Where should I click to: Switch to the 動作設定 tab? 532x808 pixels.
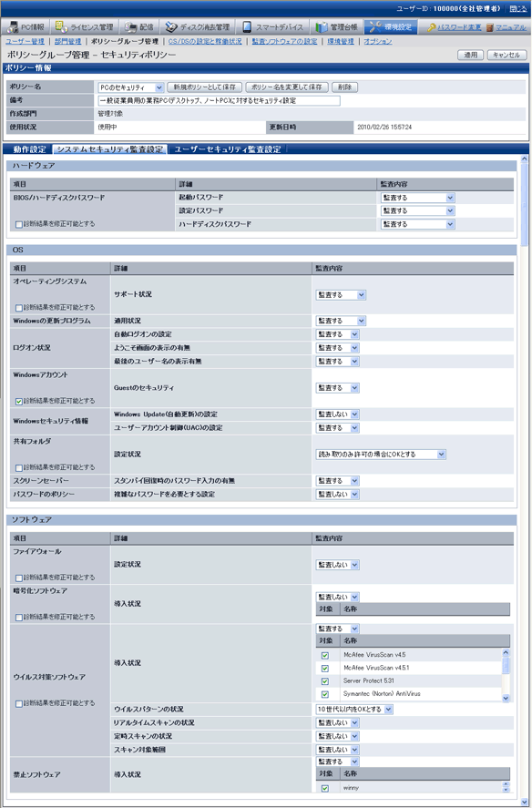coord(29,149)
